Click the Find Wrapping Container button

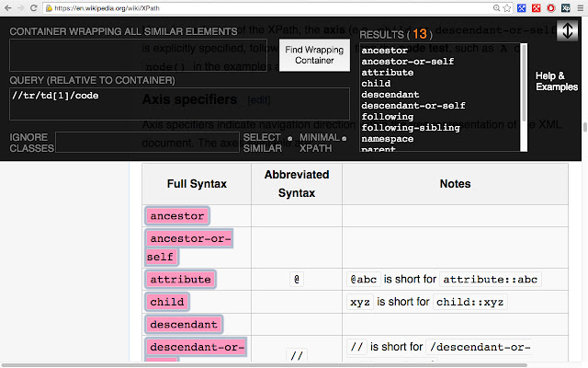click(314, 54)
